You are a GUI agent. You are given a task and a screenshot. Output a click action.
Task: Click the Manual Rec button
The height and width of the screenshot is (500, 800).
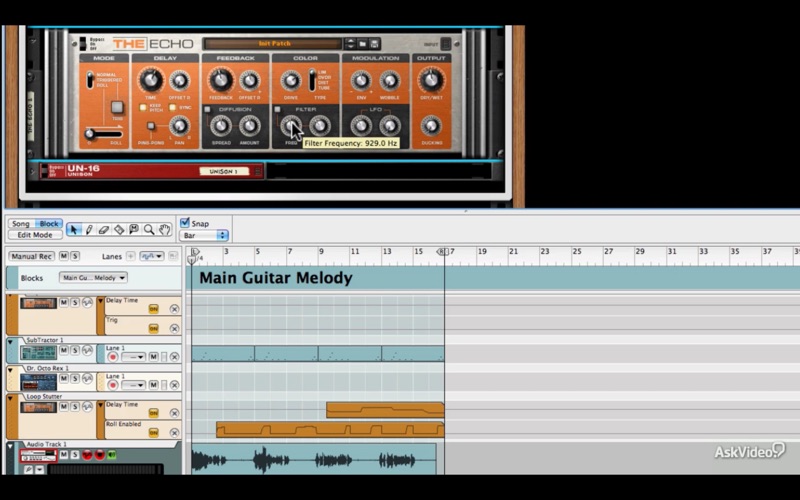pos(32,256)
